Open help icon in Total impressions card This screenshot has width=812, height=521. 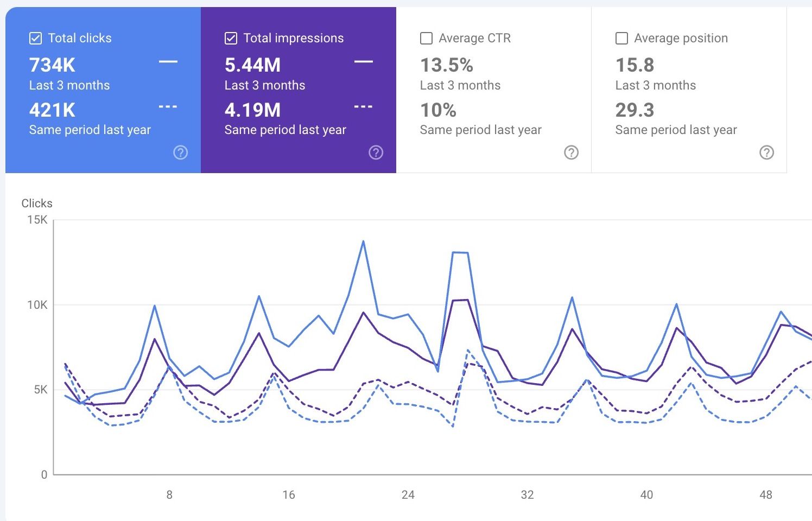(376, 153)
